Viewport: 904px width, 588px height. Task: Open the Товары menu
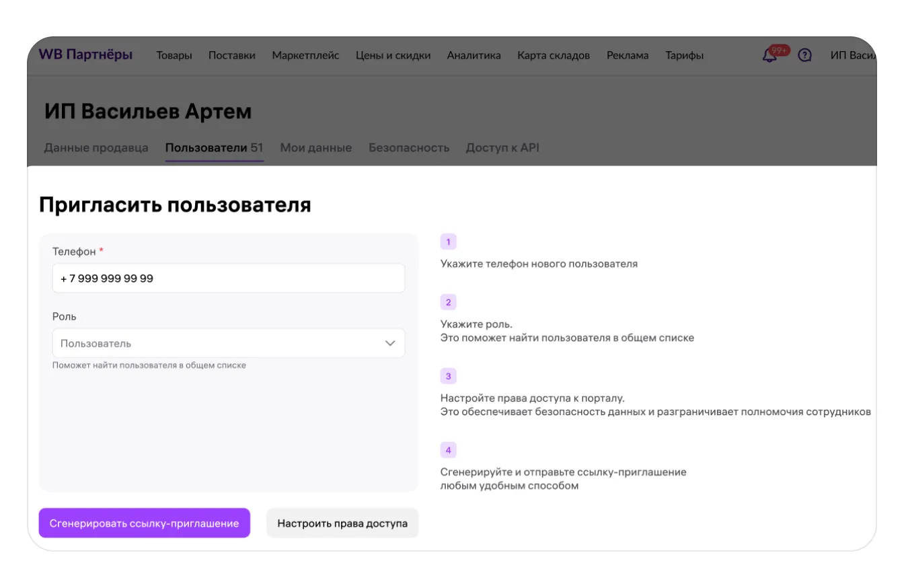click(x=174, y=56)
